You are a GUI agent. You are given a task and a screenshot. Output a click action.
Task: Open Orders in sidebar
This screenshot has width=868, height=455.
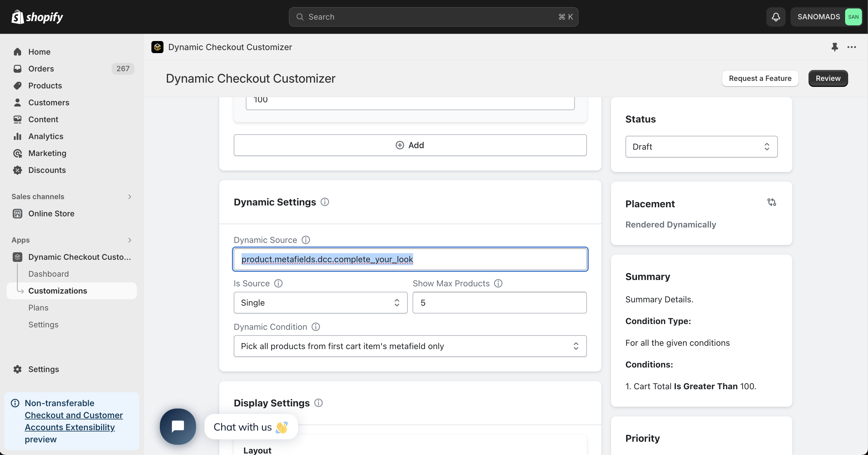[x=72, y=68]
